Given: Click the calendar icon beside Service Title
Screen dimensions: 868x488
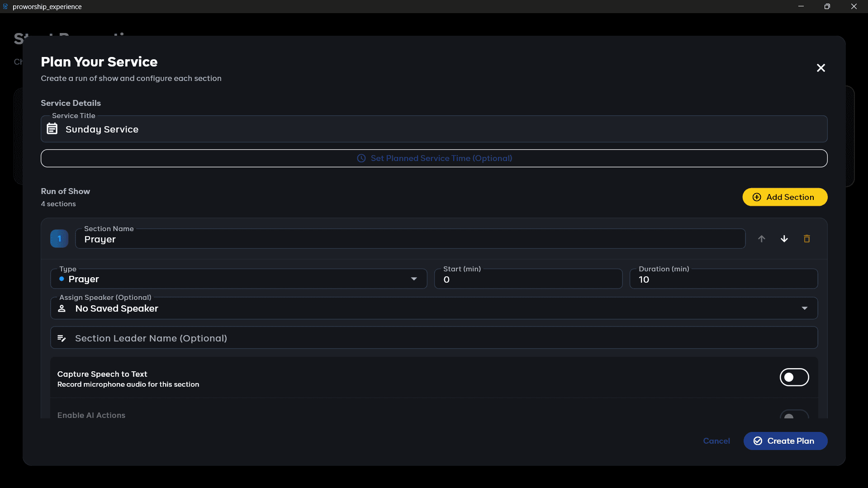Looking at the screenshot, I should [x=52, y=129].
